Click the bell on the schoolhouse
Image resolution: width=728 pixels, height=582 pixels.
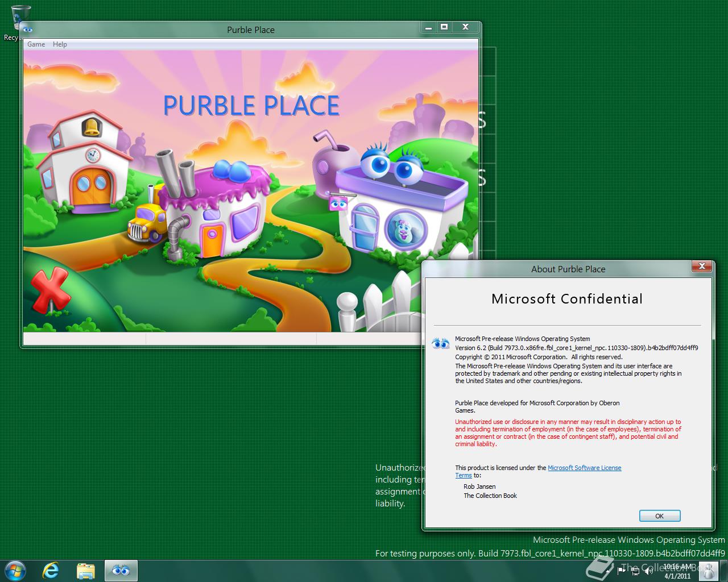91,126
